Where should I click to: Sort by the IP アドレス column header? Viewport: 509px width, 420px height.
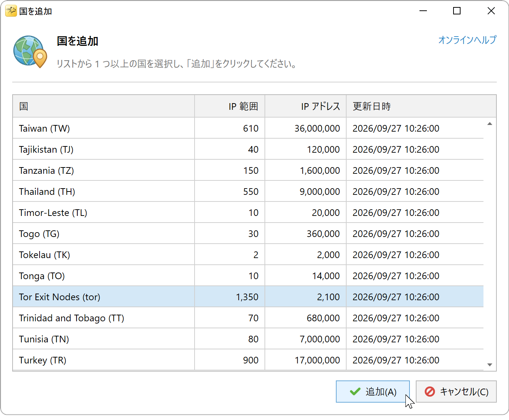[x=306, y=106]
